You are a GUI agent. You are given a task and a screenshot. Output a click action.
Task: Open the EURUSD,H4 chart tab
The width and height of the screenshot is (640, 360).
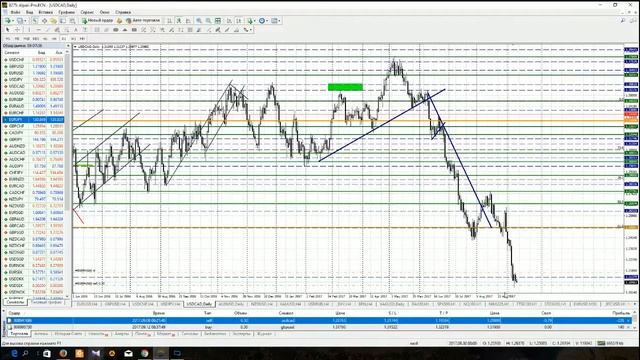[87, 304]
